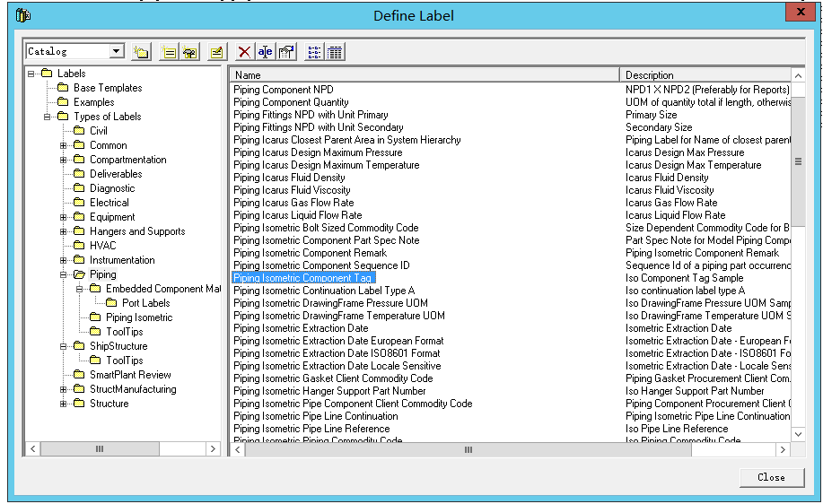The image size is (823, 504).
Task: Click the Name column header
Action: click(425, 75)
